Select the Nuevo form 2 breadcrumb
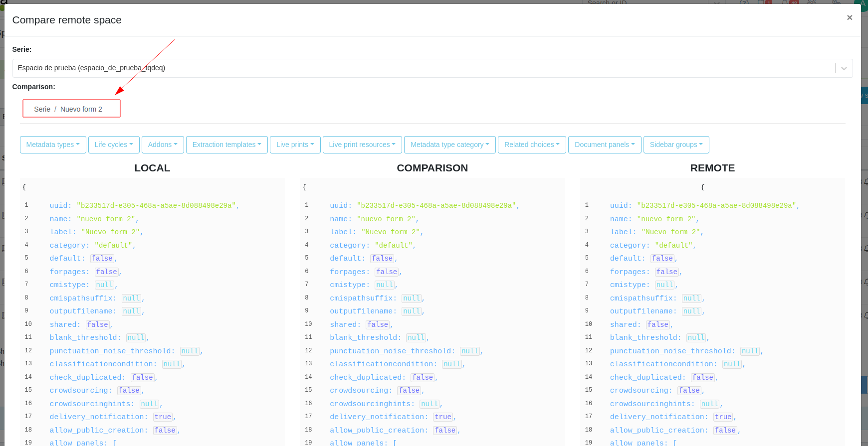Image resolution: width=868 pixels, height=446 pixels. click(81, 109)
